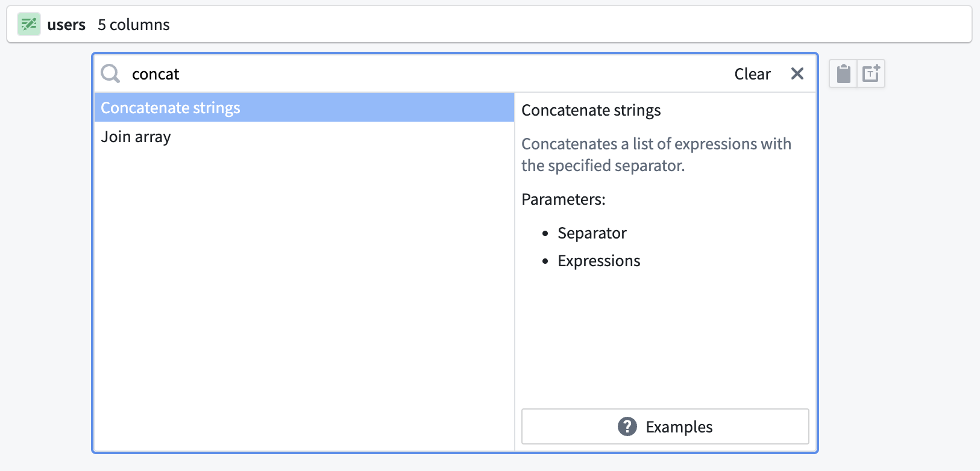Close the search panel with the X
Image resolution: width=980 pixels, height=471 pixels.
tap(797, 73)
